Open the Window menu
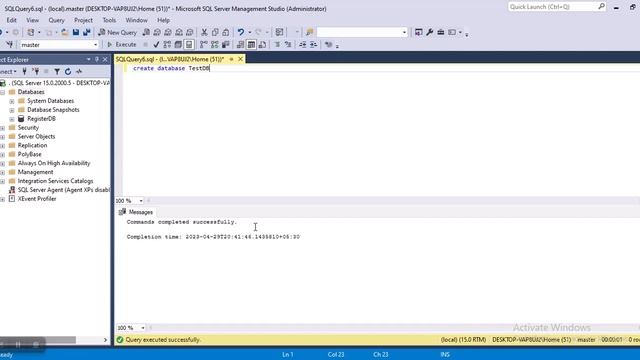Image resolution: width=640 pixels, height=360 pixels. (136, 20)
